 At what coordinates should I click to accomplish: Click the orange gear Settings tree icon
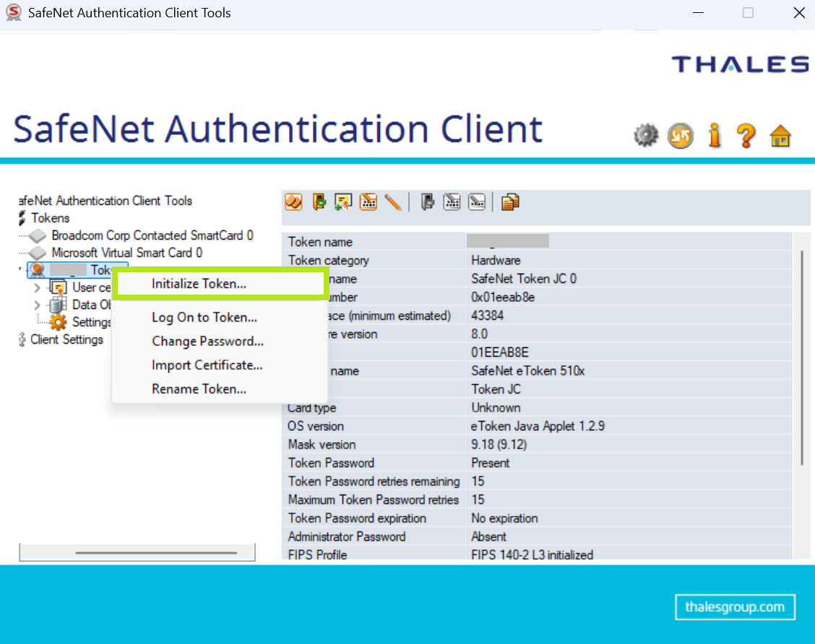point(59,322)
